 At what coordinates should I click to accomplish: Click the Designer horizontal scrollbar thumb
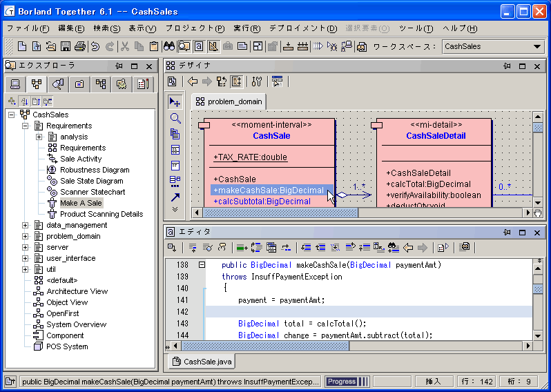(280, 212)
